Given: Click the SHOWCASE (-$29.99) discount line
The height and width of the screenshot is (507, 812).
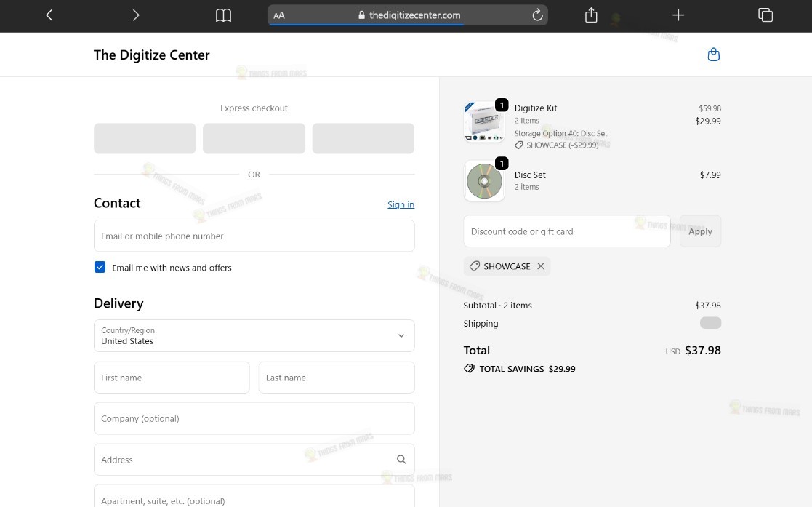Looking at the screenshot, I should (557, 145).
